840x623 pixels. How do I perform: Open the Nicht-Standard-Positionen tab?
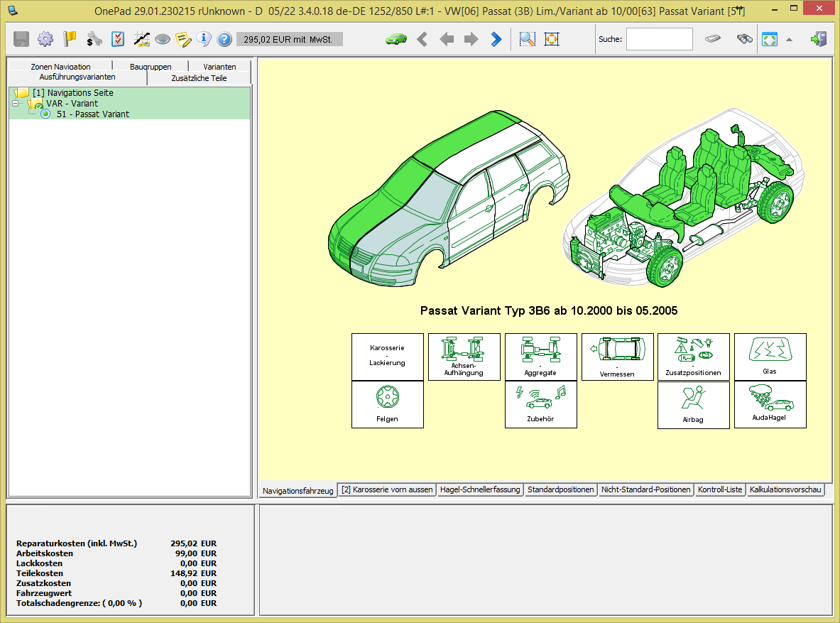tap(645, 489)
